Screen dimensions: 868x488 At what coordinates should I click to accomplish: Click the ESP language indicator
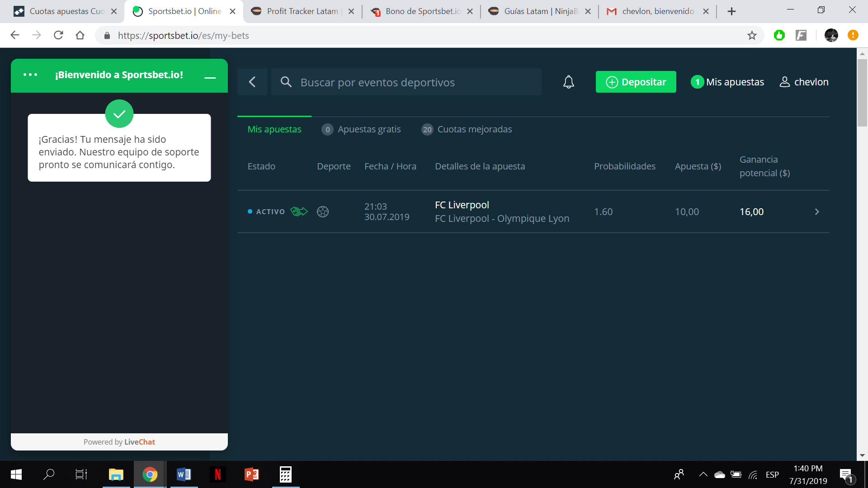pos(772,475)
